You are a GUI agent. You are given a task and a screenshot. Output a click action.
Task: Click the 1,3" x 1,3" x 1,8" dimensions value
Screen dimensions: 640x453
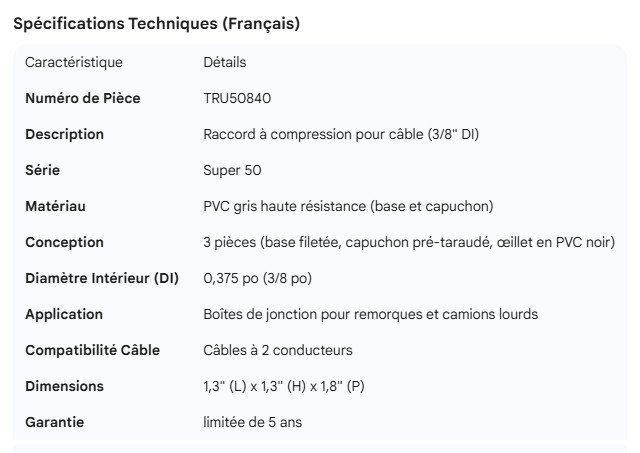pyautogui.click(x=284, y=386)
